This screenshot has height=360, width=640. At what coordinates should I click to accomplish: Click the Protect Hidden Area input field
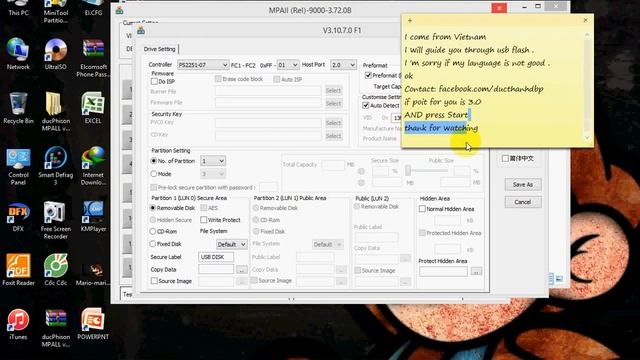[443, 271]
